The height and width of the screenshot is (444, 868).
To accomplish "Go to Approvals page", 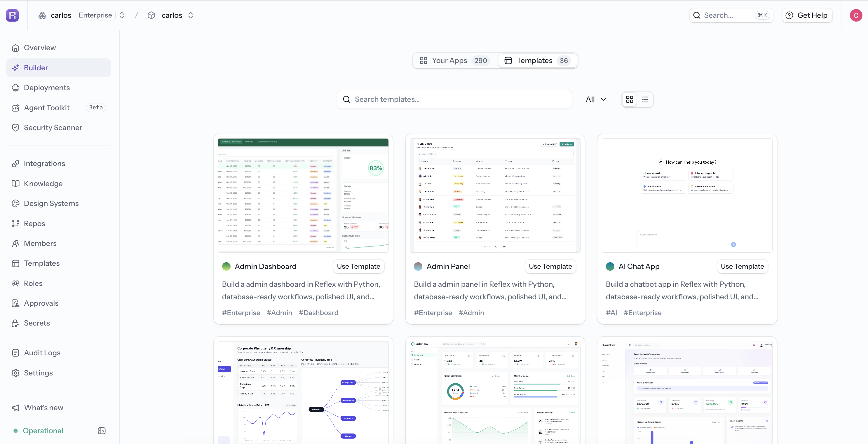I will (59, 303).
